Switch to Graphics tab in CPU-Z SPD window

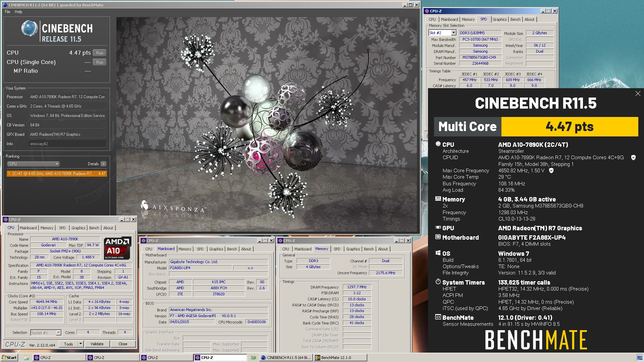[499, 19]
